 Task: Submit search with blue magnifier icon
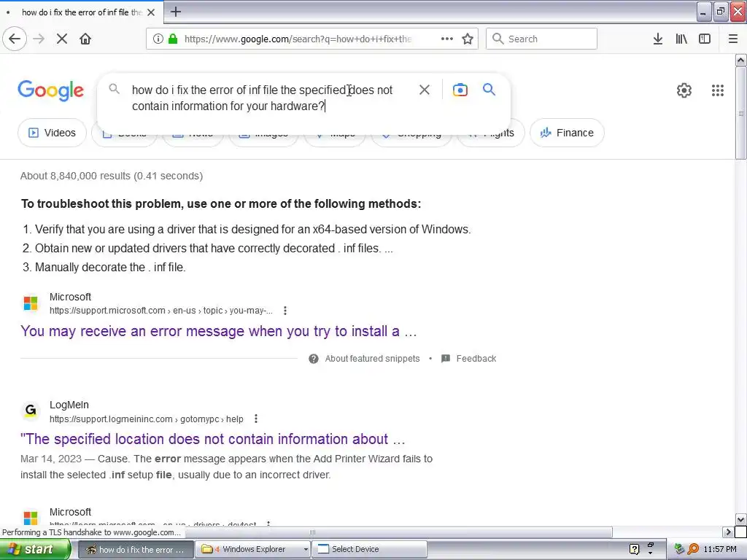click(489, 89)
